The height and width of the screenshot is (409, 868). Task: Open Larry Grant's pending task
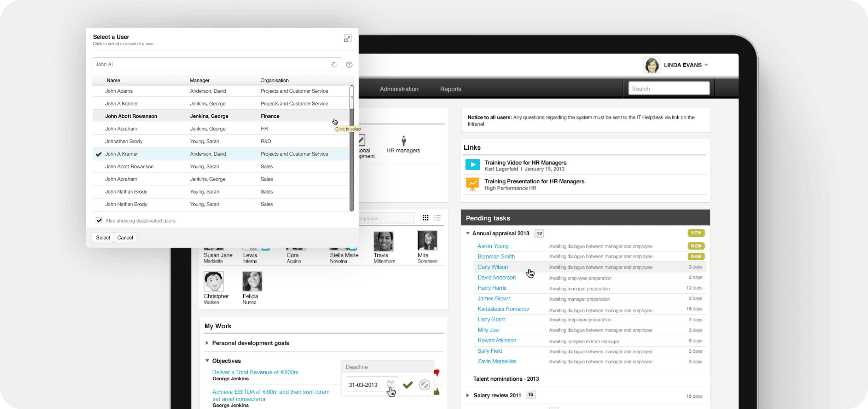pyautogui.click(x=491, y=319)
